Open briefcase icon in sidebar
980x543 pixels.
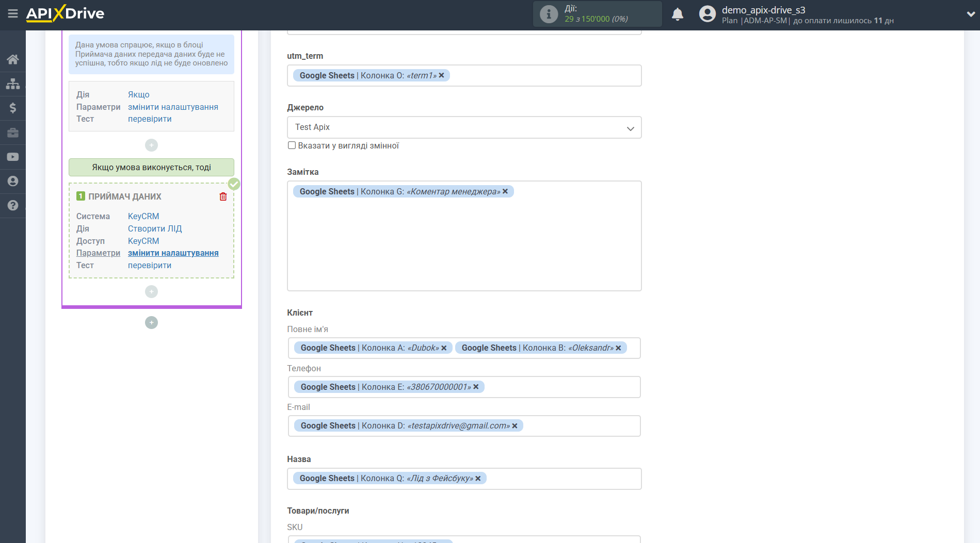point(13,133)
